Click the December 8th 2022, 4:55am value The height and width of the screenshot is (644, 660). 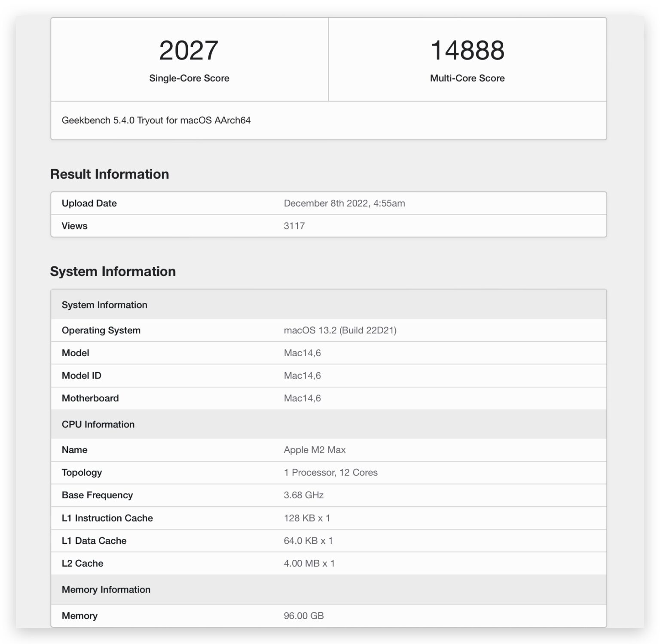[344, 203]
